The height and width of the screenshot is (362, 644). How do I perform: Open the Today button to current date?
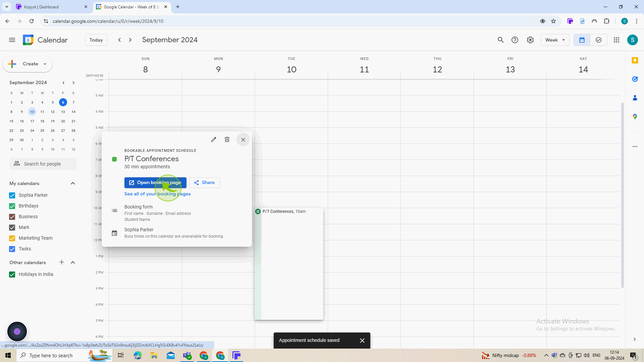coord(96,40)
